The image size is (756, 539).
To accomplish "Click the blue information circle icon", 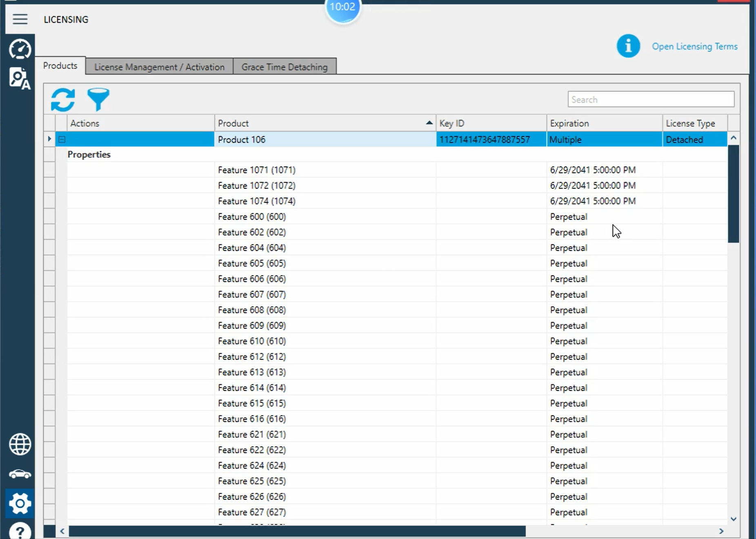I will click(628, 46).
